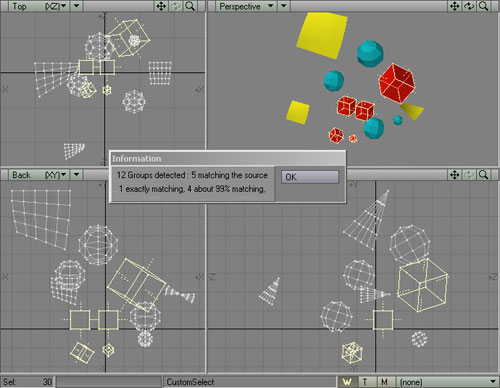This screenshot has height=388, width=500.
Task: Click the zoom magnifier in Perspective viewport
Action: click(x=484, y=6)
